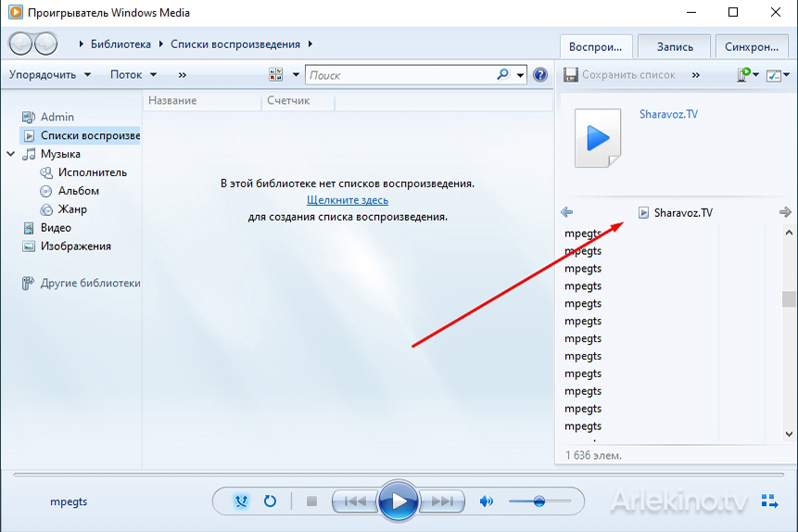The image size is (798, 532).
Task: Click the list scrollbar down arrow
Action: 789,435
